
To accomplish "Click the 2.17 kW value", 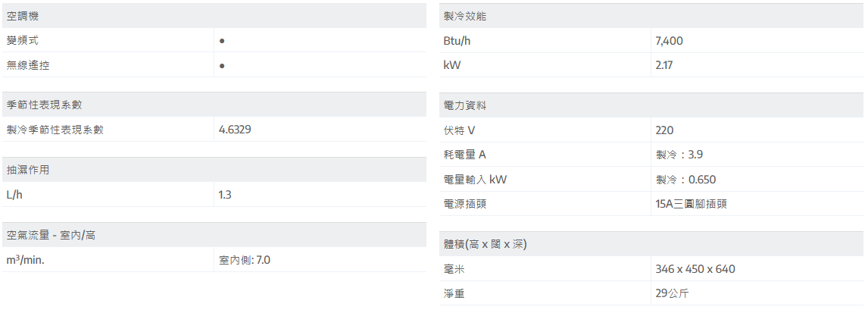I will [664, 65].
